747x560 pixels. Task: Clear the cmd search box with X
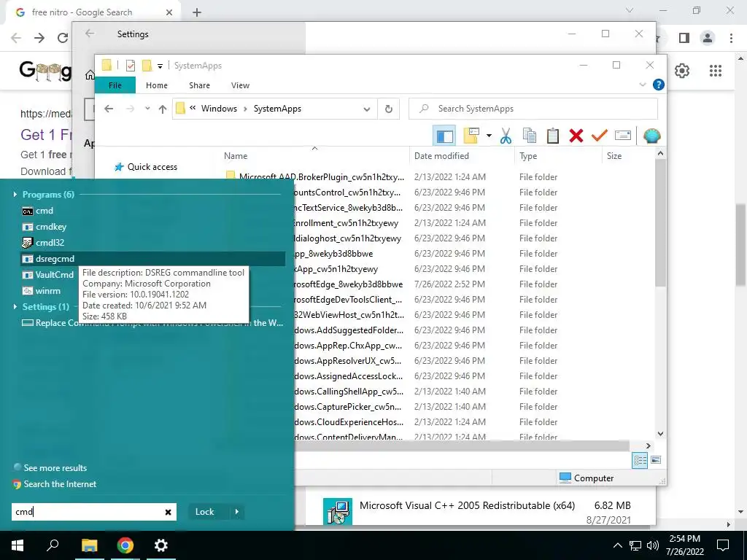tap(168, 513)
